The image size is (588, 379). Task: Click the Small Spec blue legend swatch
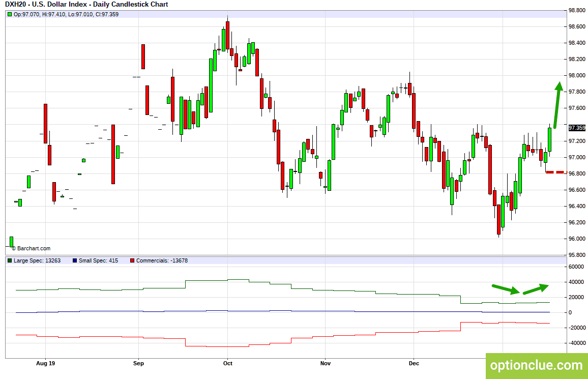click(75, 260)
